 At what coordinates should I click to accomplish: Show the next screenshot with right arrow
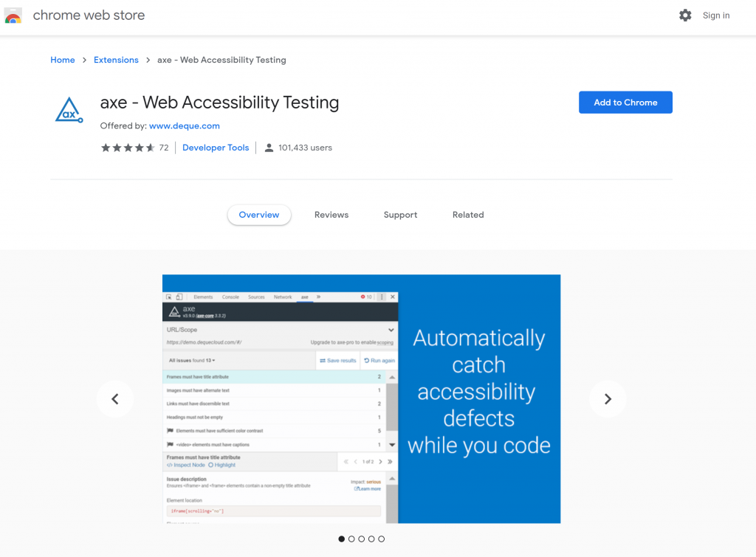(x=608, y=399)
